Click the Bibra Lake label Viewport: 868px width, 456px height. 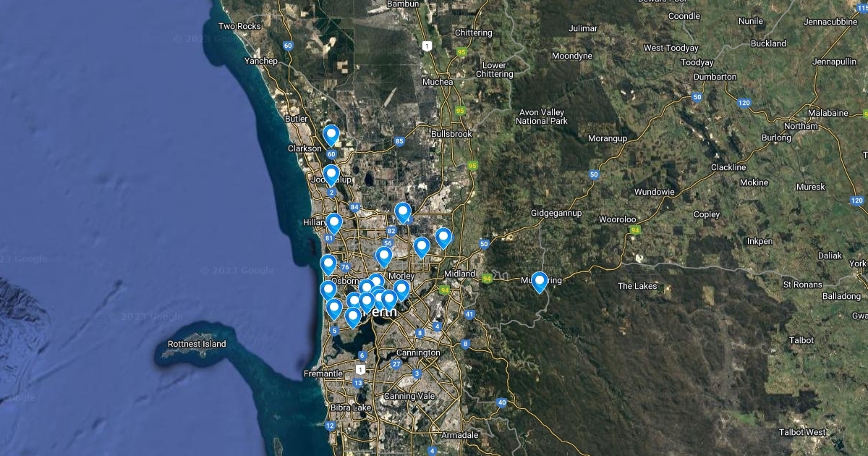350,408
